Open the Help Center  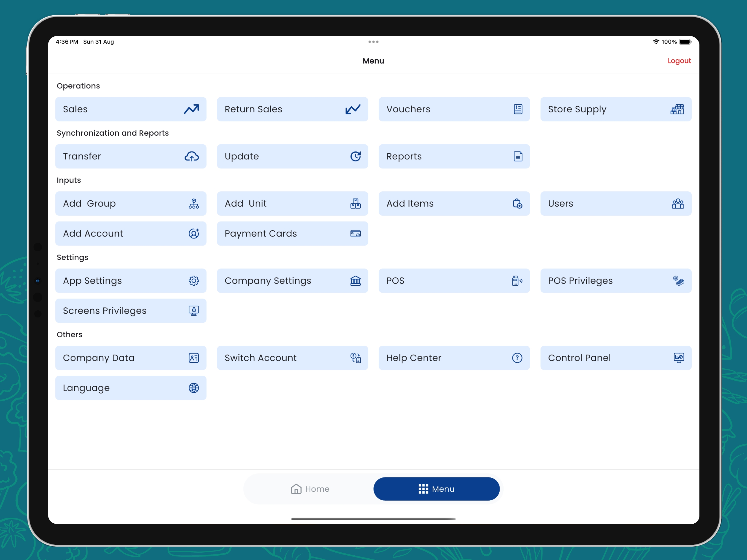tap(454, 358)
